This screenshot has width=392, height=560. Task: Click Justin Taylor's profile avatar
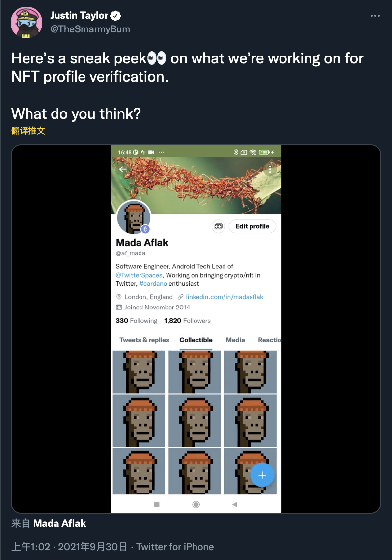click(27, 23)
